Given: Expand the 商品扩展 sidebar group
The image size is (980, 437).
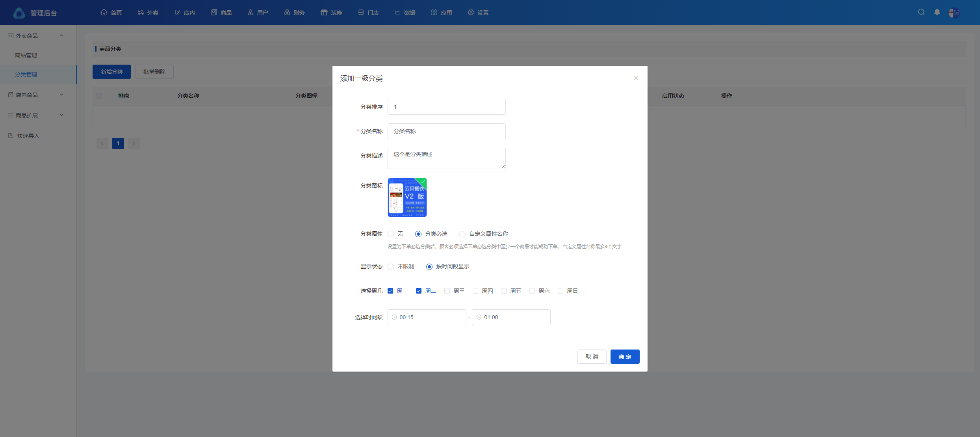Looking at the screenshot, I should coord(61,115).
